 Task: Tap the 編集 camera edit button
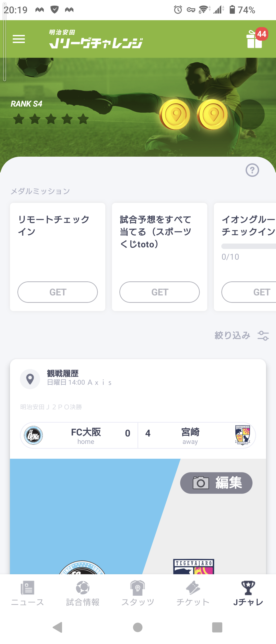216,483
